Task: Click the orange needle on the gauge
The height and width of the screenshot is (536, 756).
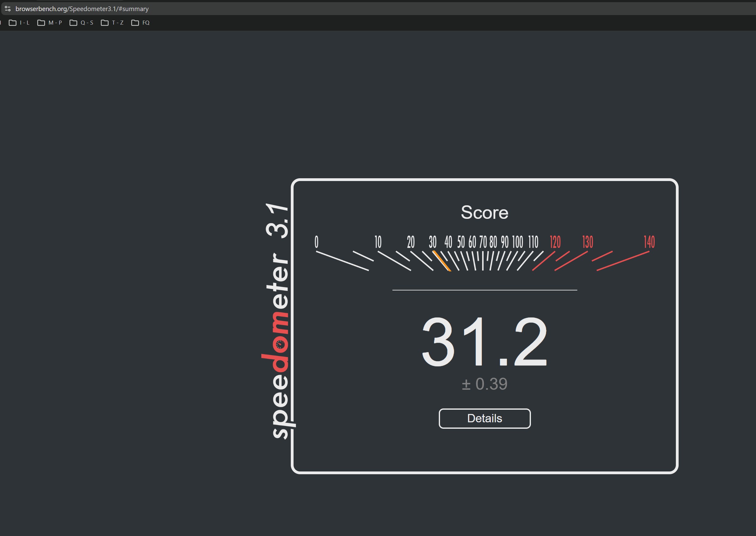Action: tap(442, 261)
